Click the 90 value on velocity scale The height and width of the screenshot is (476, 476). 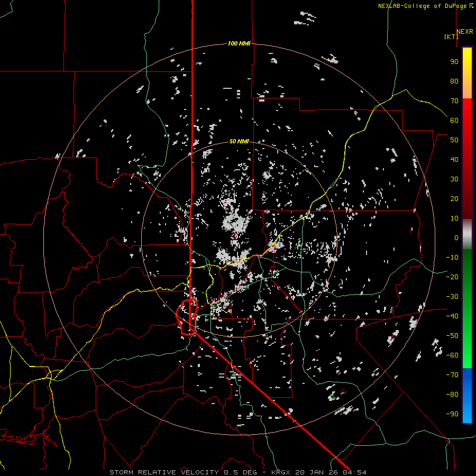tap(454, 62)
